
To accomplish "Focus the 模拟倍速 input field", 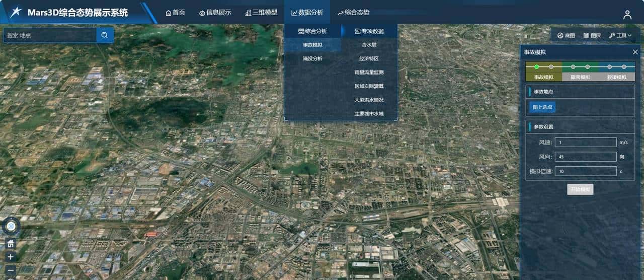I will (586, 171).
